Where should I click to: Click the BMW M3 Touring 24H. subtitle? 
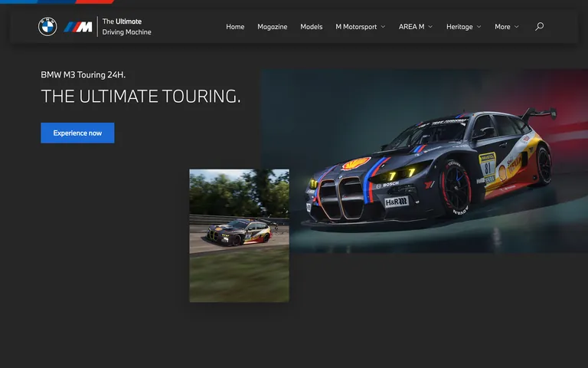[x=83, y=74]
